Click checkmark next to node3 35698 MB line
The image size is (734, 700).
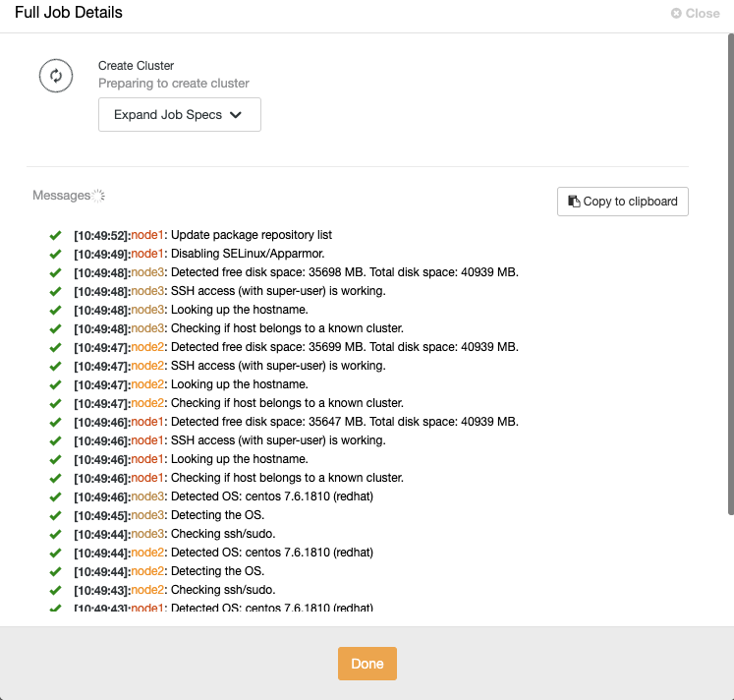[x=55, y=272]
